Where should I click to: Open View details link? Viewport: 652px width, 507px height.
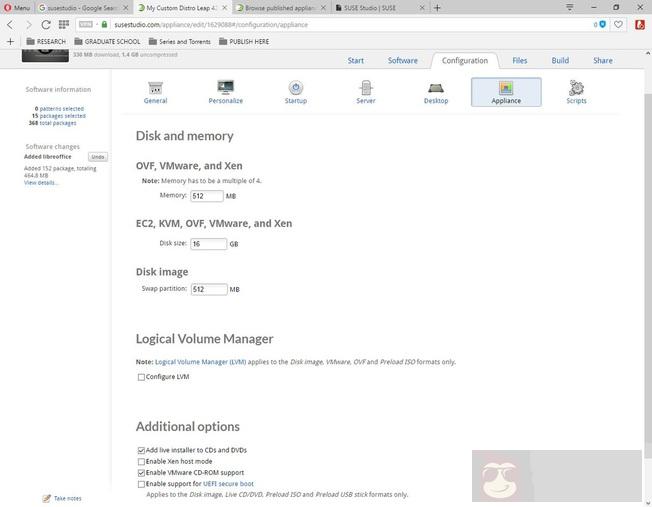(x=40, y=183)
